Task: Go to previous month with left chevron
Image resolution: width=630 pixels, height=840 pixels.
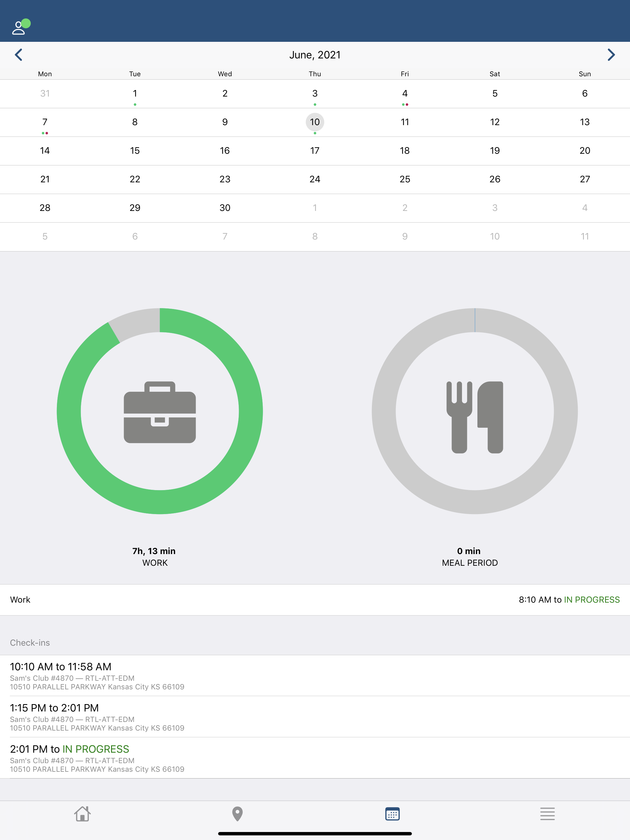Action: pyautogui.click(x=18, y=55)
